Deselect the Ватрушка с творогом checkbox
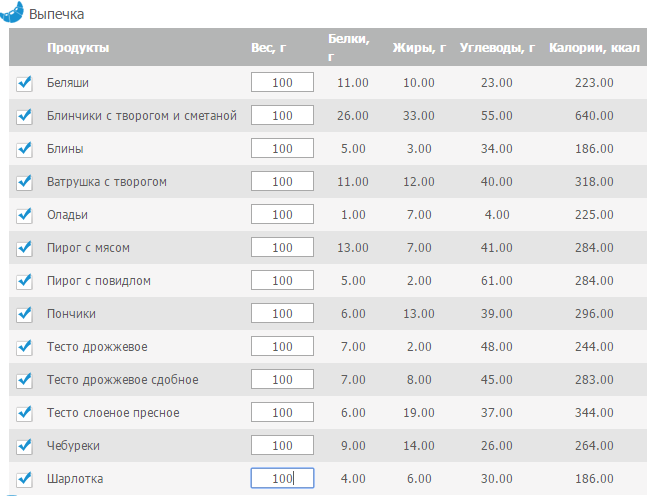 [24, 182]
